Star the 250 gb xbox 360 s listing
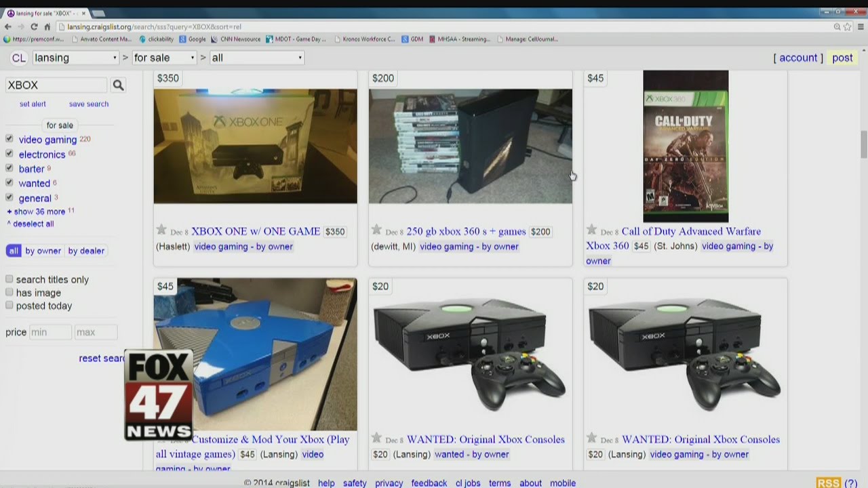The image size is (868, 488). pyautogui.click(x=376, y=230)
